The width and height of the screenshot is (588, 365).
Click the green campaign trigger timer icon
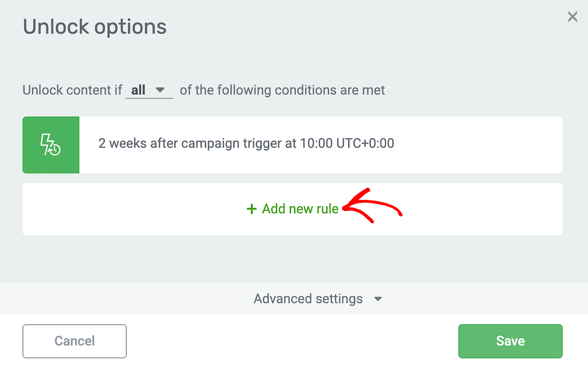click(51, 145)
